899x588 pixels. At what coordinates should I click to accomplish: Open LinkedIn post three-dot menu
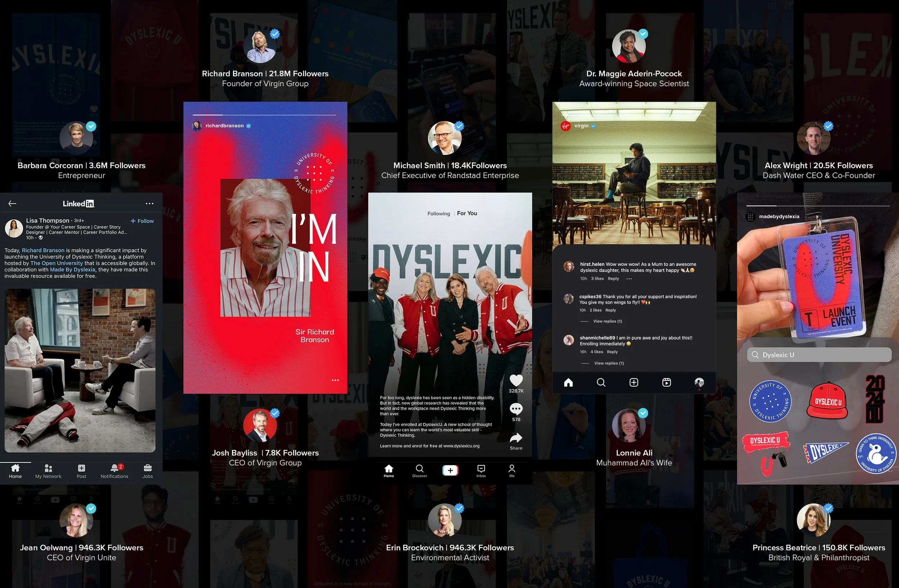150,203
